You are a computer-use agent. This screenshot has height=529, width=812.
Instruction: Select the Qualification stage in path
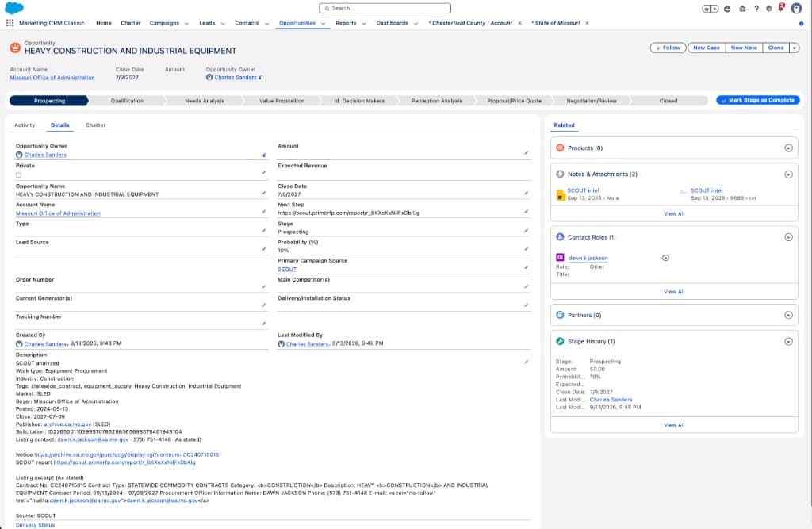pyautogui.click(x=127, y=101)
